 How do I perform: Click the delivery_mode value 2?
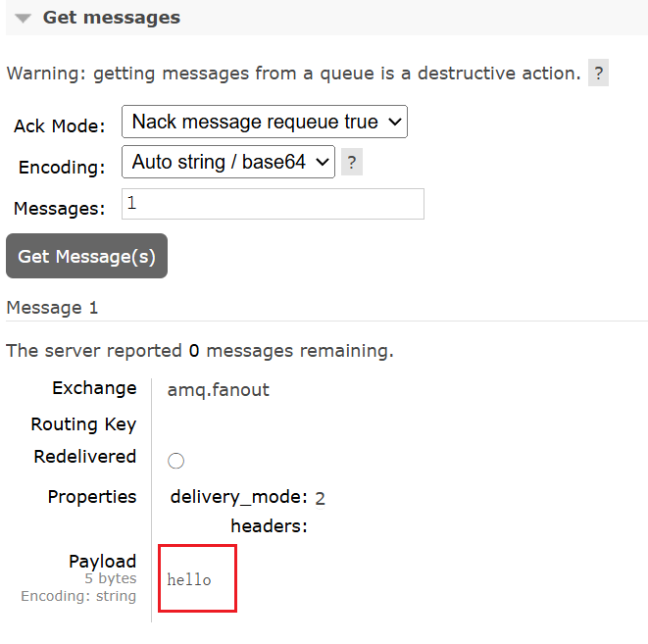320,498
